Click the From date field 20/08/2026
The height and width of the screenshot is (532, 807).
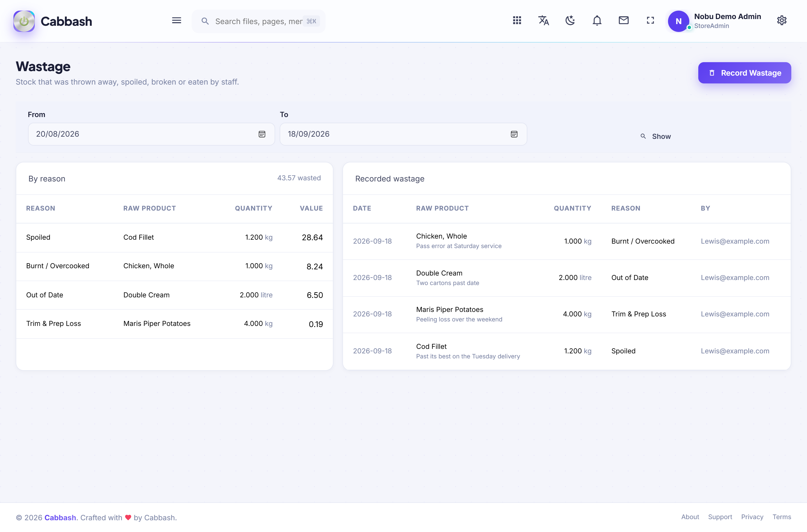click(x=151, y=134)
